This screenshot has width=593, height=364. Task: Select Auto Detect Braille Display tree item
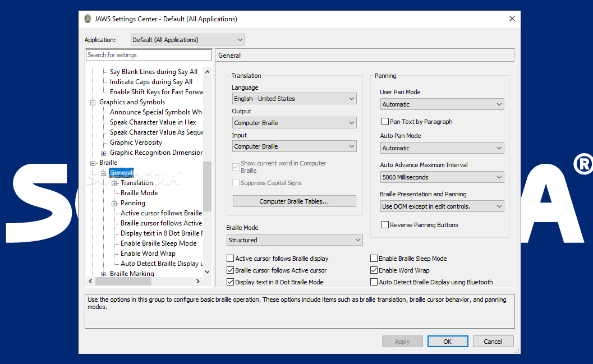point(161,264)
